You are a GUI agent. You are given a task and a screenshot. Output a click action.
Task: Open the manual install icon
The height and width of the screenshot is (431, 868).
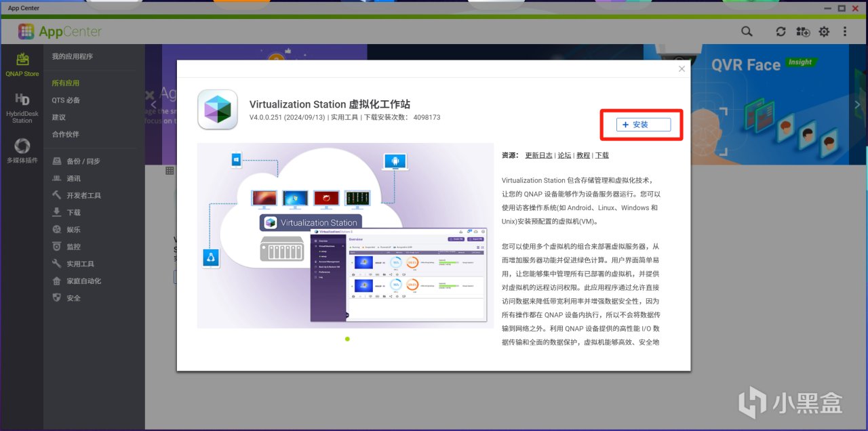coord(803,32)
